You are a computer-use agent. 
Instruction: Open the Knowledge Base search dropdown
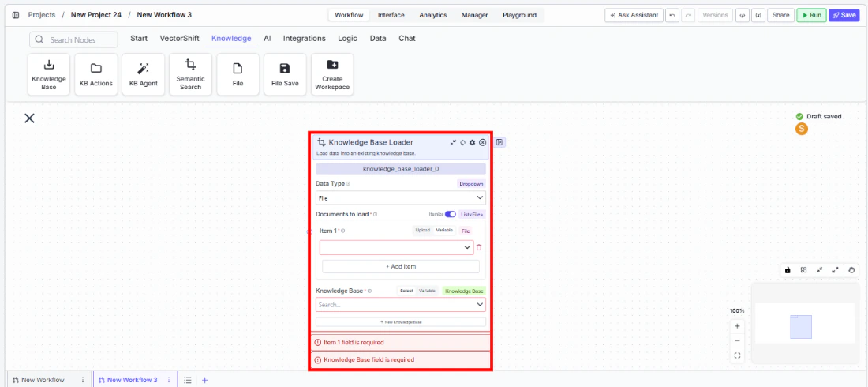coord(401,304)
